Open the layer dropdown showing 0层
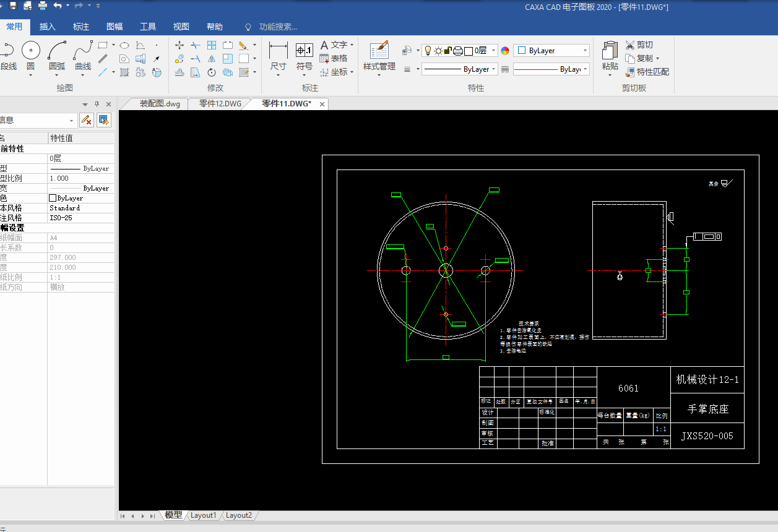Image resolution: width=778 pixels, height=532 pixels. click(459, 51)
